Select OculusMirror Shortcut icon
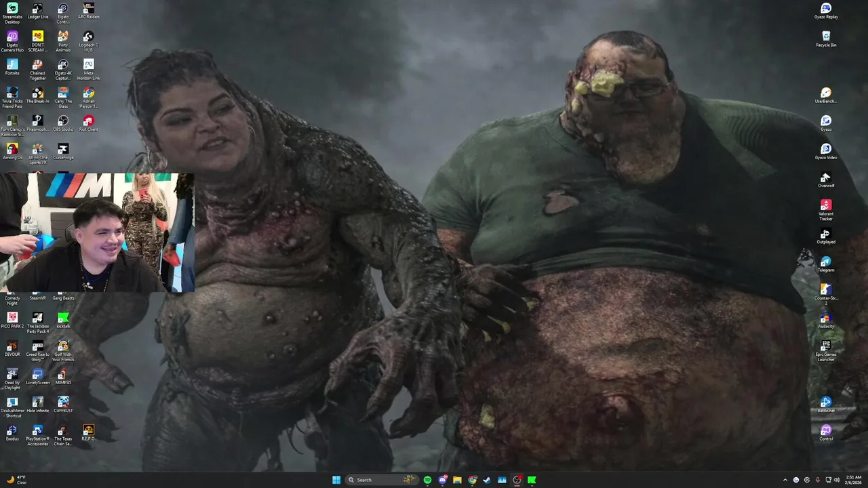 pos(12,408)
